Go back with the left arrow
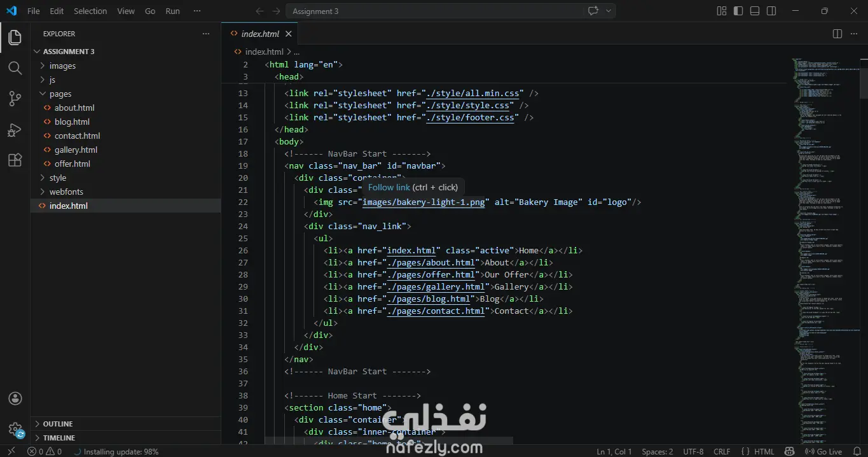868x457 pixels. click(x=259, y=11)
